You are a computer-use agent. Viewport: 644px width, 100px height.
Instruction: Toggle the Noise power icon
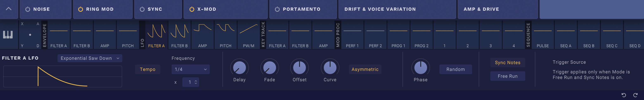tap(28, 9)
